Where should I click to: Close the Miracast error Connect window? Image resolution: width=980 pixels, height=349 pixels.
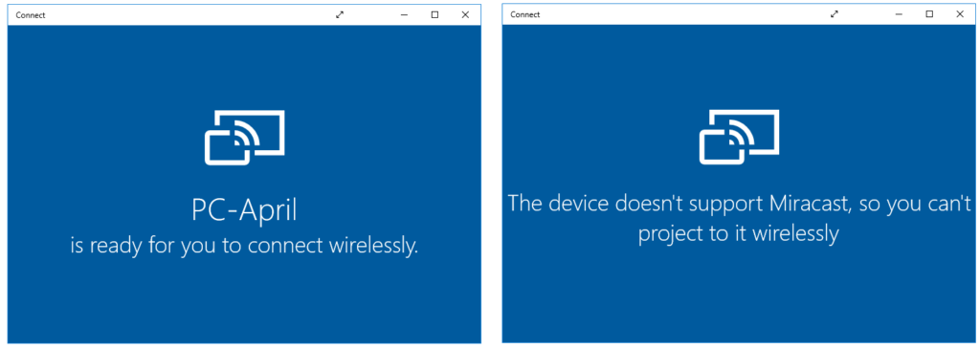(x=959, y=13)
